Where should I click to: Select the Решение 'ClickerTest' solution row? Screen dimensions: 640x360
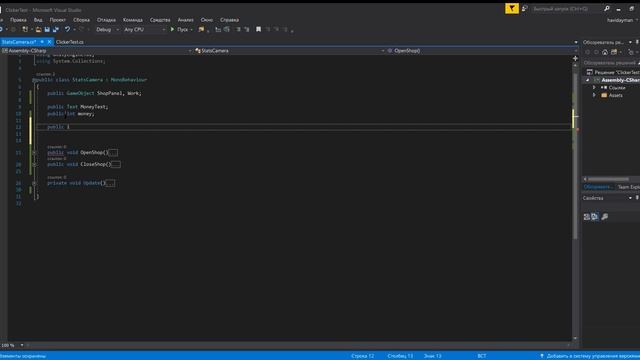point(612,72)
